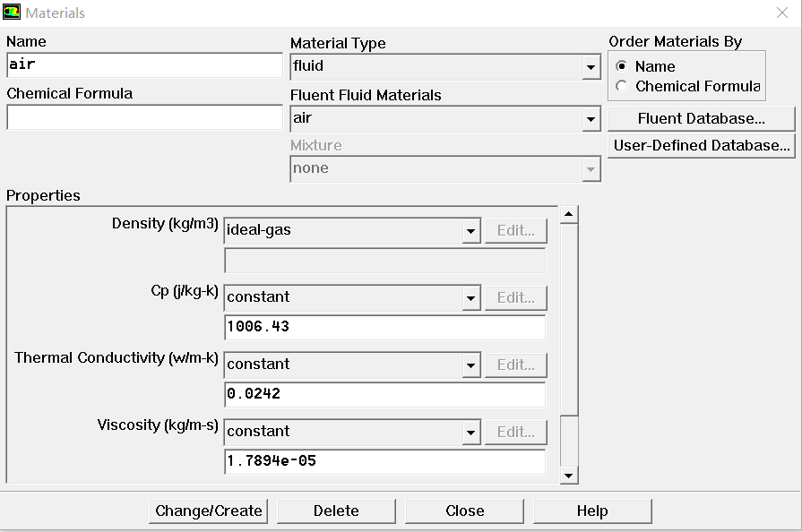Open Help for Materials panel

(x=591, y=511)
